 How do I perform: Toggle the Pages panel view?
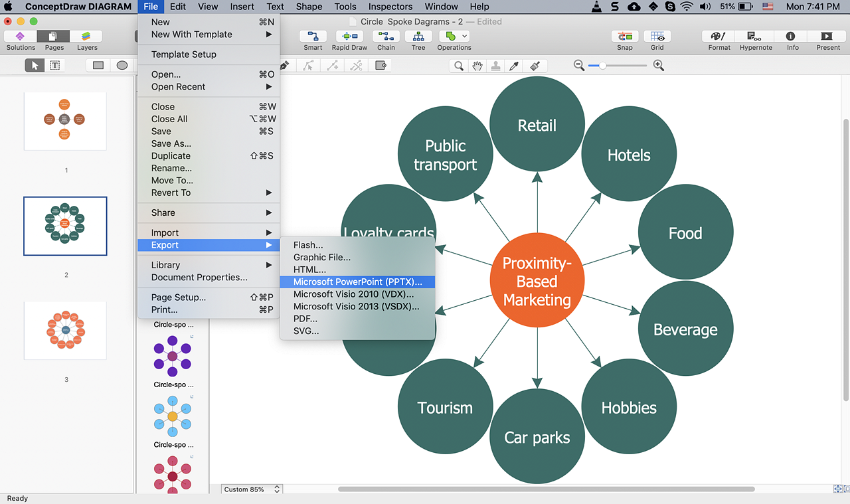tap(54, 37)
